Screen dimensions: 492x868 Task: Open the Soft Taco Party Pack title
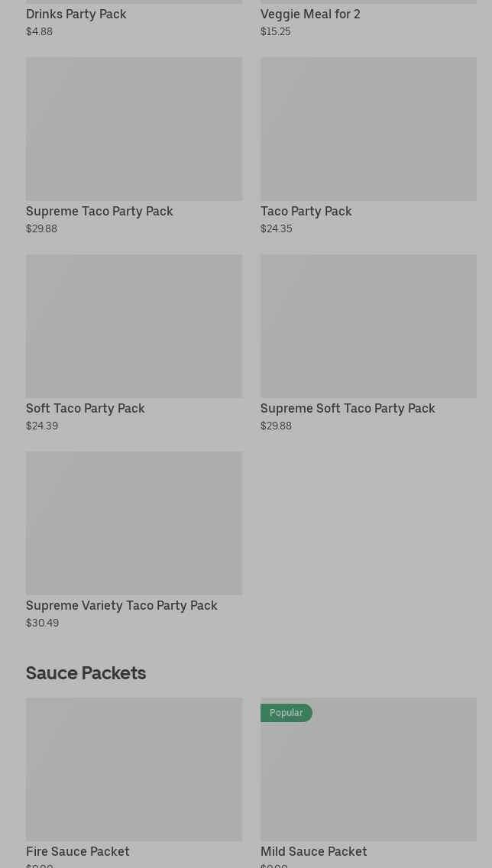click(86, 408)
